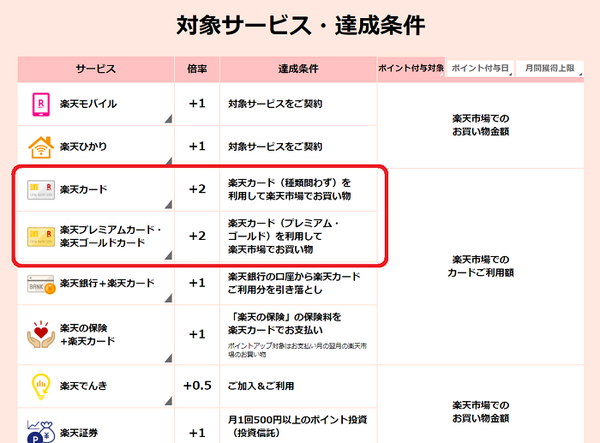Click condition ご加入&ご利用
The width and height of the screenshot is (600, 443).
(x=261, y=386)
